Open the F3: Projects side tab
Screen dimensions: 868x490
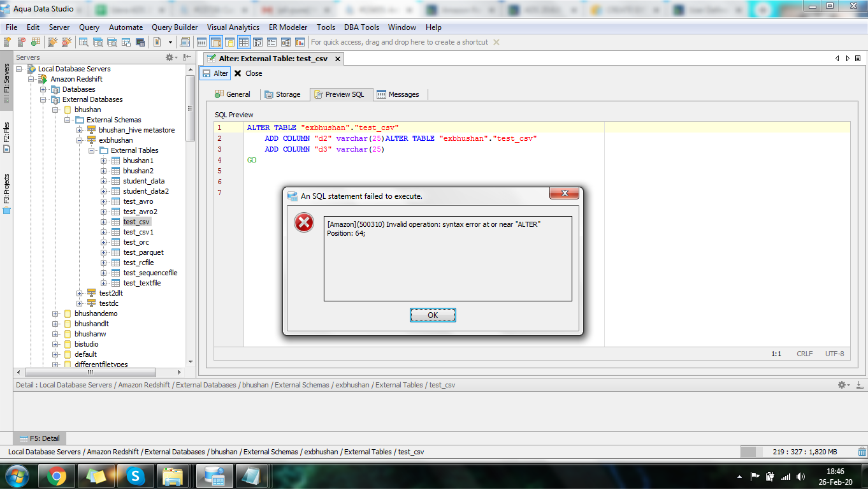pyautogui.click(x=6, y=192)
